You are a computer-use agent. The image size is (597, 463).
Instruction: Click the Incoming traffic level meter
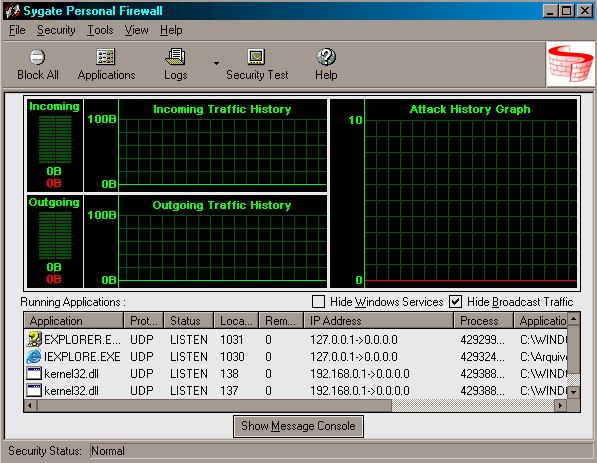tap(55, 139)
